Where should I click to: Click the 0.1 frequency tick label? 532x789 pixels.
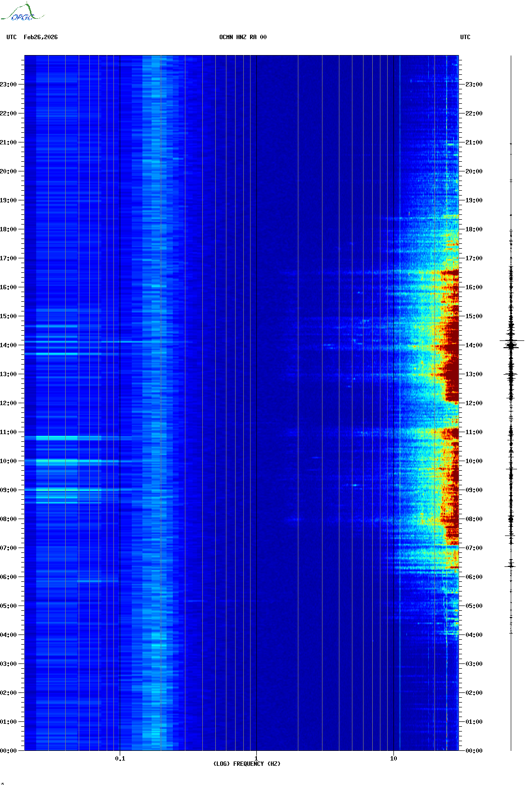[120, 759]
